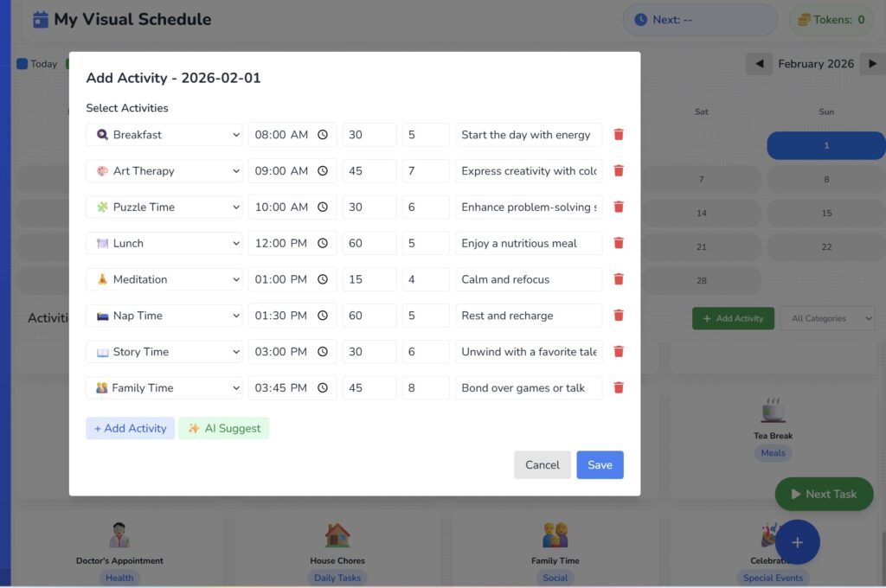
Task: Cancel the Add Activity dialog
Action: click(x=543, y=464)
